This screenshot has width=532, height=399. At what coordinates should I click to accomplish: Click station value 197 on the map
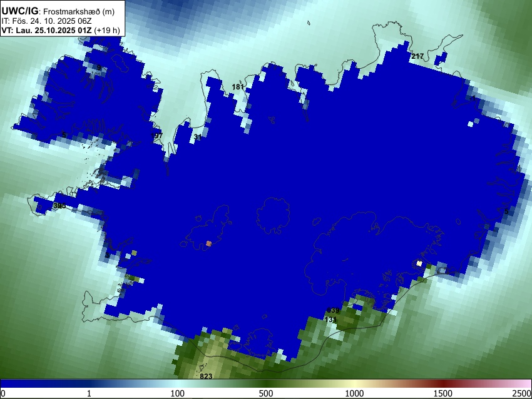click(x=157, y=136)
